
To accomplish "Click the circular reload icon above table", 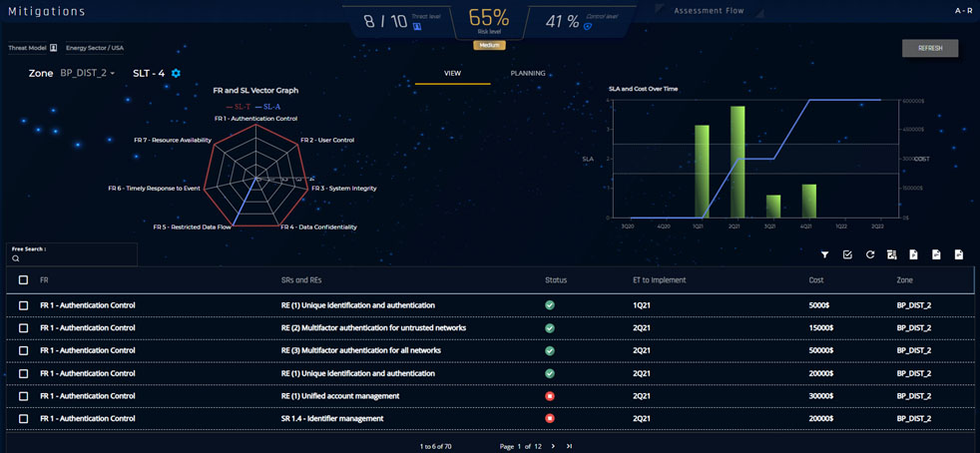I will coord(870,255).
